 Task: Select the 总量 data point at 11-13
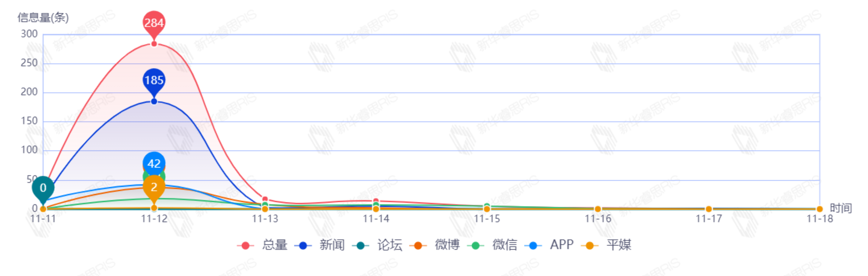(x=265, y=200)
